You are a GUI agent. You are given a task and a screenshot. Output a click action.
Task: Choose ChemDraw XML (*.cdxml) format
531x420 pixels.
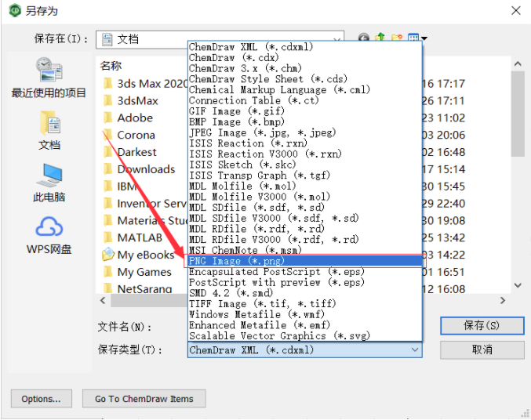(x=305, y=47)
